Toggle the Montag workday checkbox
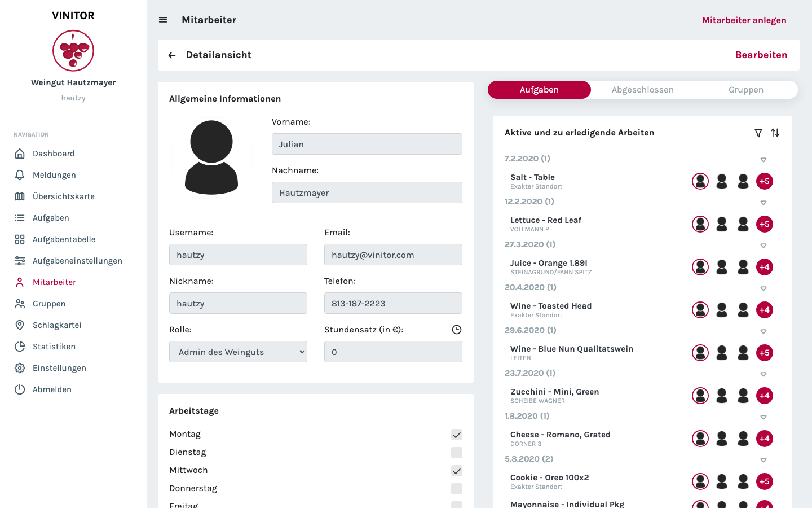Viewport: 812px width, 508px height. (x=457, y=435)
